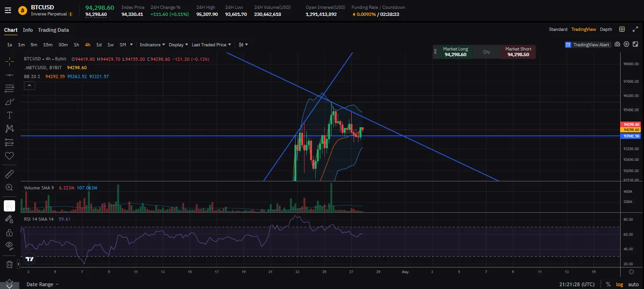Click the TradingView logo on chart
The image size is (644, 289).
pyautogui.click(x=29, y=259)
